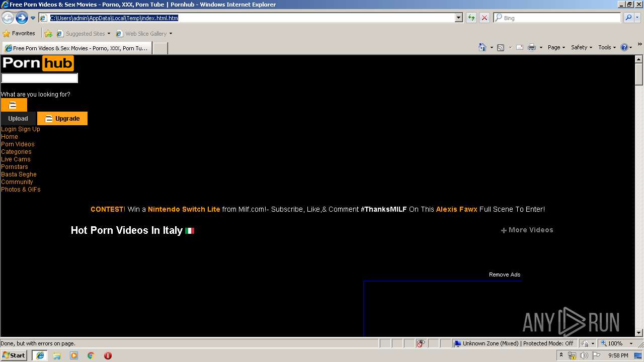Select the address bar file path
This screenshot has width=644, height=362.
[114, 18]
